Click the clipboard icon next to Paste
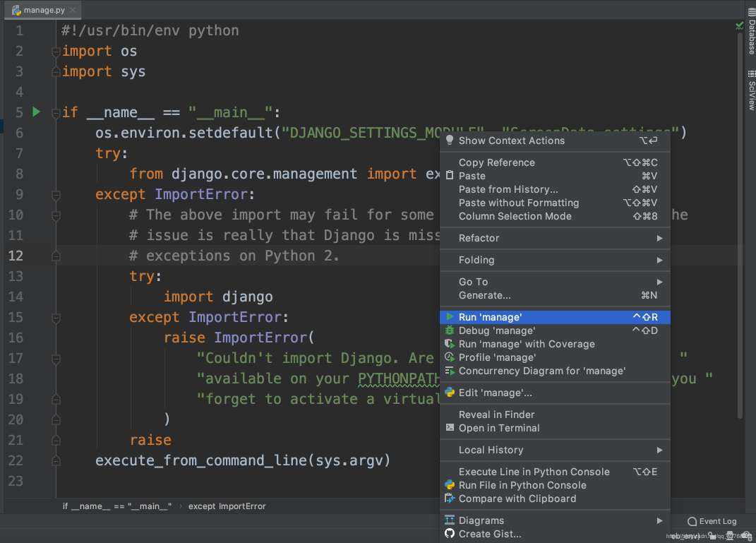Image resolution: width=756 pixels, height=543 pixels. point(450,176)
